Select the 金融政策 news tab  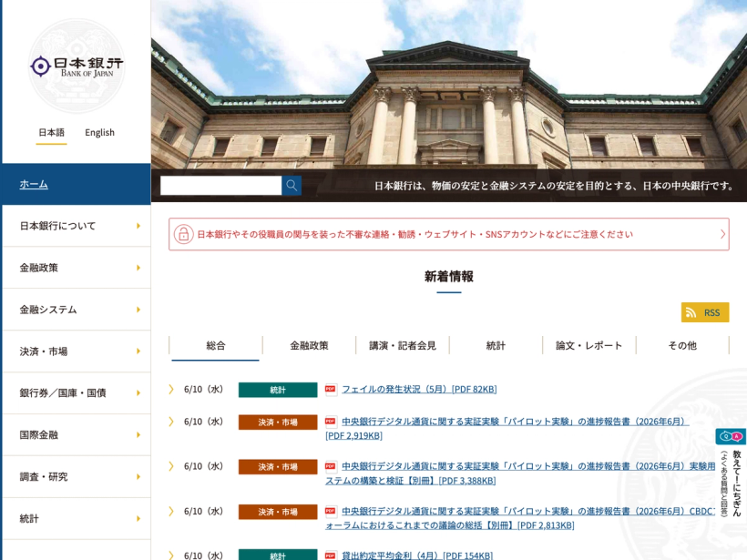pos(309,346)
